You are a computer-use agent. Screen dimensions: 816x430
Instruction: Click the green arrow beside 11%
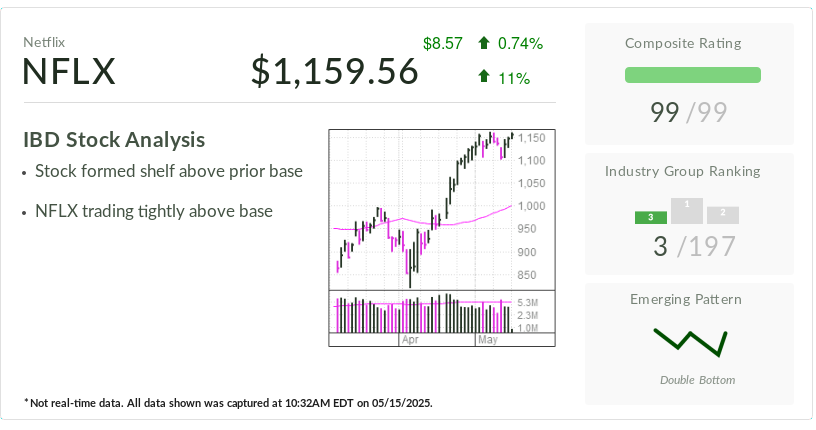(484, 76)
